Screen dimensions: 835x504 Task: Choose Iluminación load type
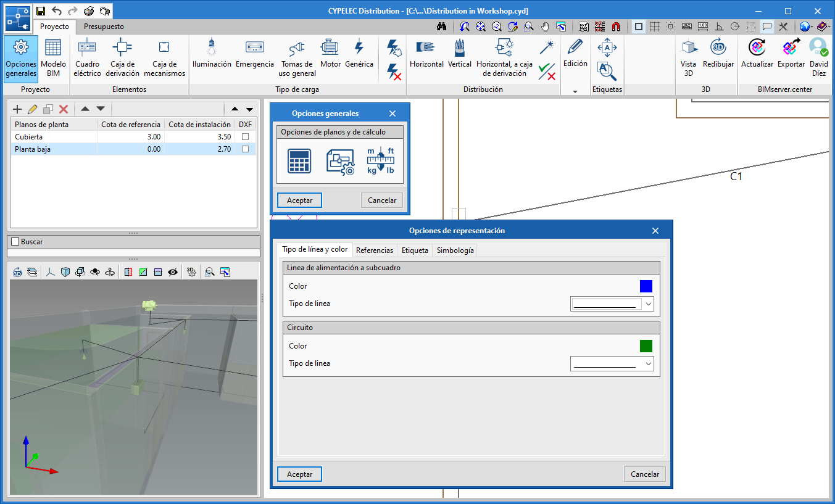[212, 54]
